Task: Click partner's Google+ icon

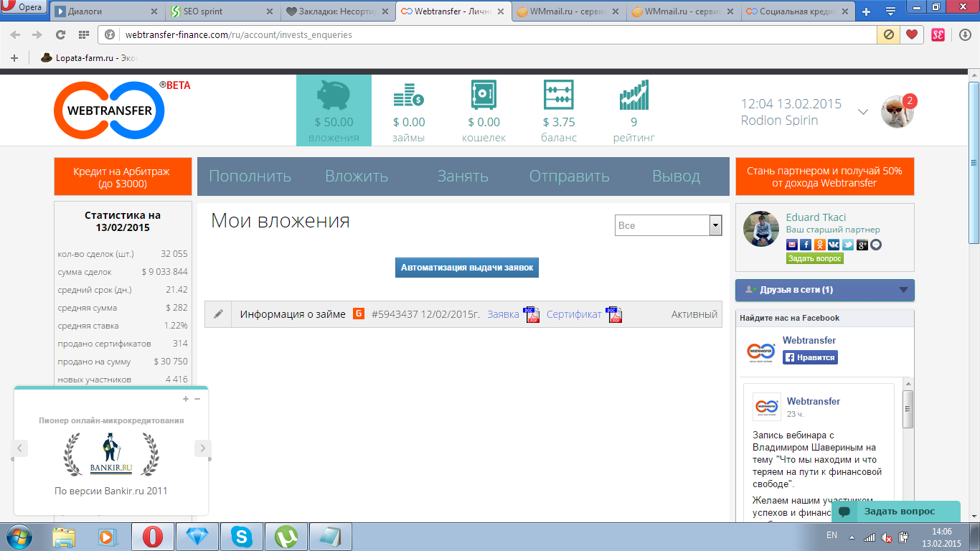Action: [862, 245]
